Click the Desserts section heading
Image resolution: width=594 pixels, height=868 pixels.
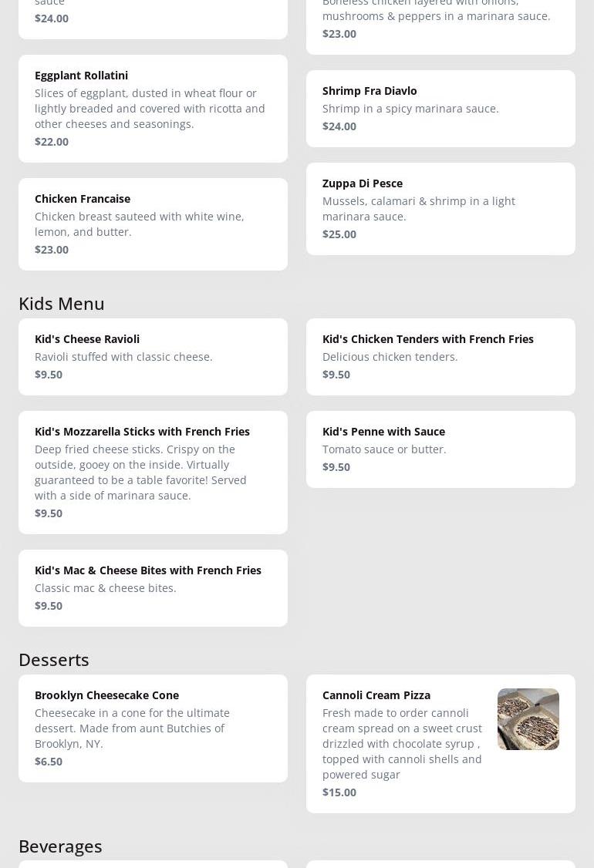click(x=54, y=659)
